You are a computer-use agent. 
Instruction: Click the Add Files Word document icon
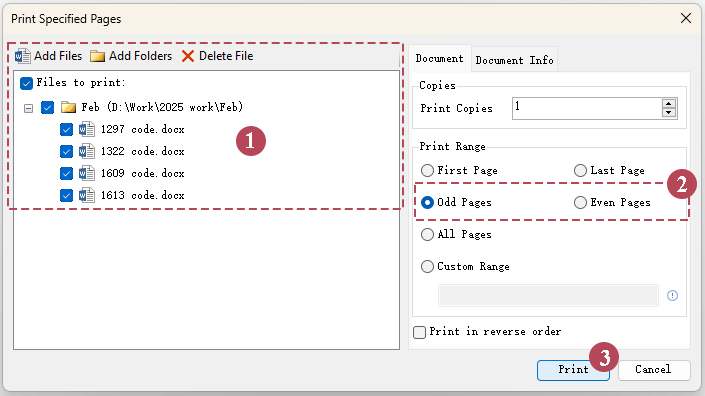tap(22, 56)
